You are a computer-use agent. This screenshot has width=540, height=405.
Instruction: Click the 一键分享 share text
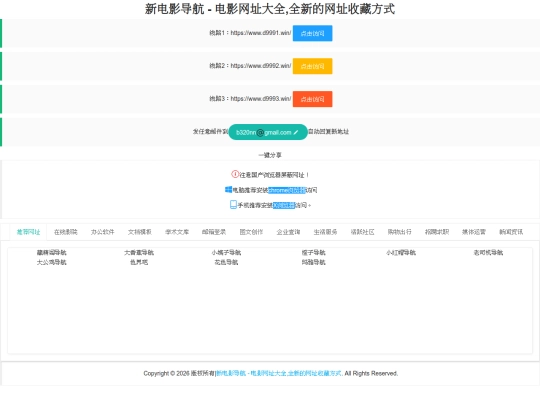[x=270, y=155]
